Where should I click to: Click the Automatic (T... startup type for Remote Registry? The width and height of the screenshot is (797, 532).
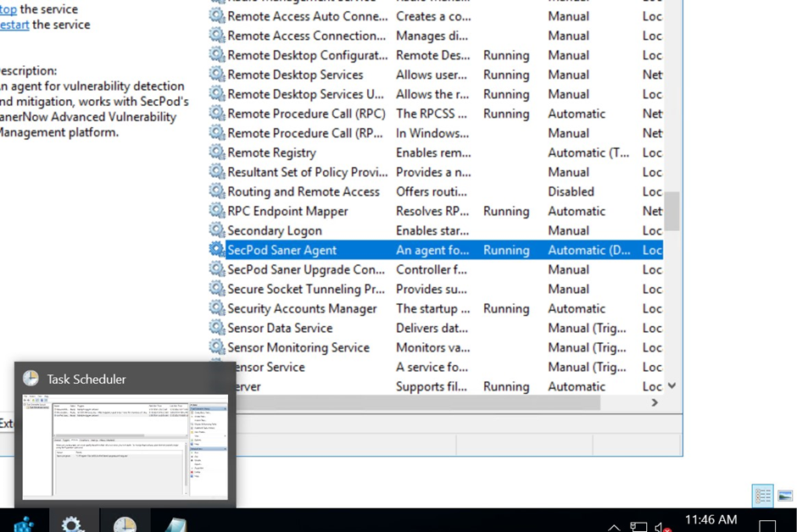[588, 152]
